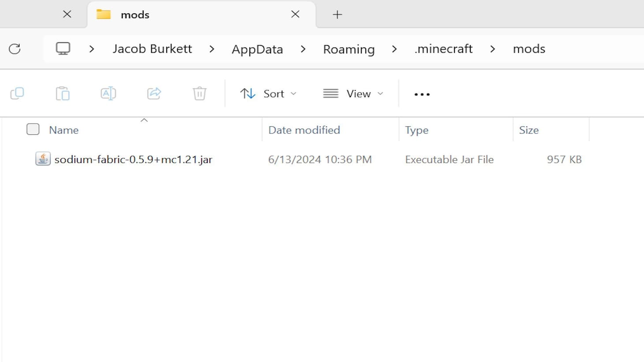The height and width of the screenshot is (362, 644).
Task: Click the This PC icon in the address bar
Action: point(63,49)
